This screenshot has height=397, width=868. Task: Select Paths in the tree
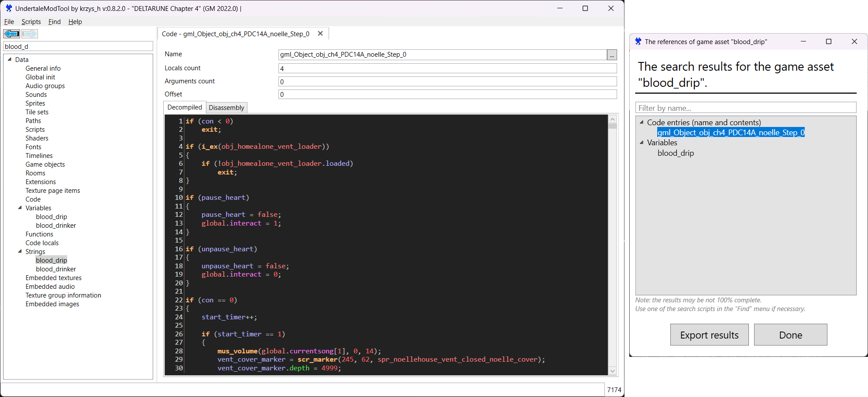(x=33, y=121)
